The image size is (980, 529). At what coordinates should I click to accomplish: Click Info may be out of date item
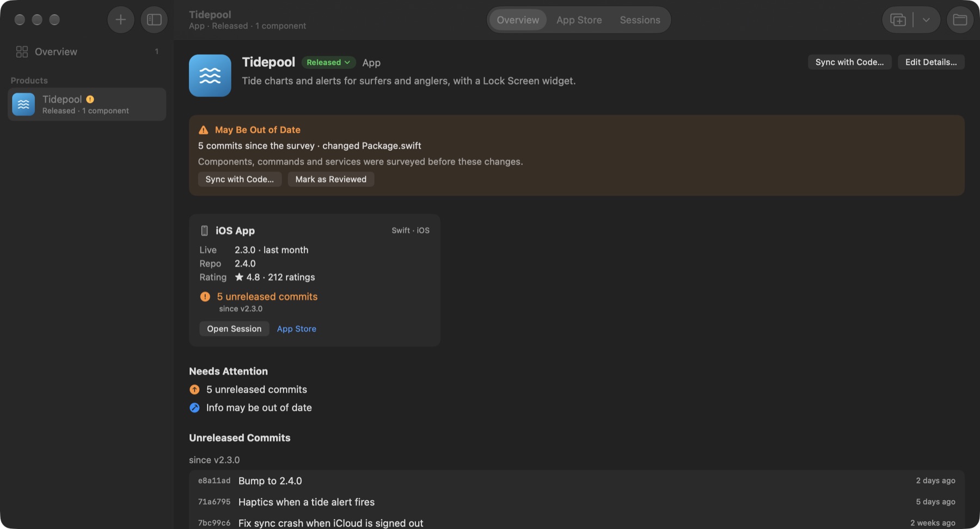tap(259, 408)
